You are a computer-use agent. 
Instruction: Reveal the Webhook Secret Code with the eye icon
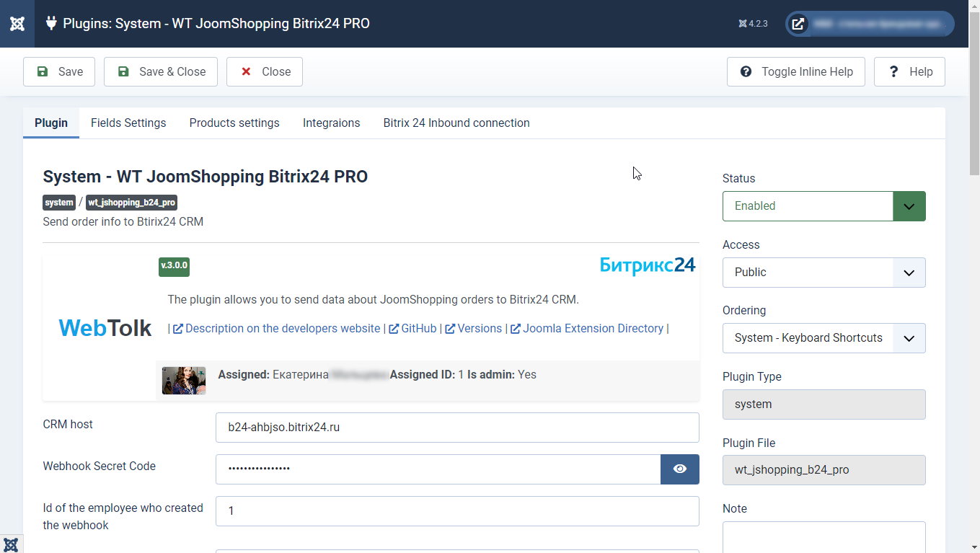679,469
